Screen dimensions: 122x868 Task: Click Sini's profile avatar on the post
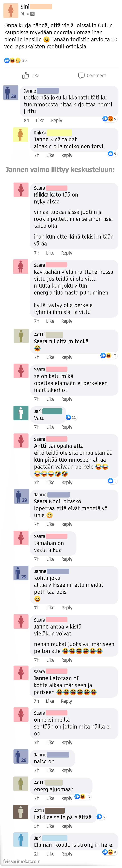click(10, 10)
